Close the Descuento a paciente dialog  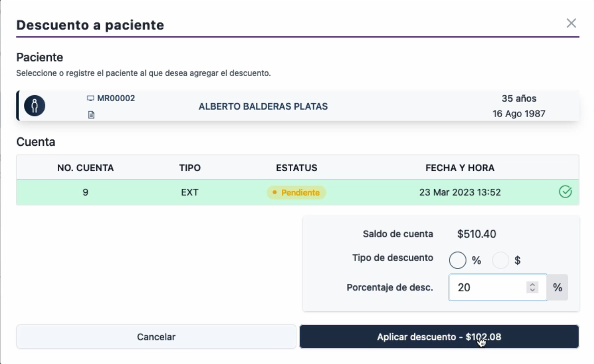coord(571,23)
